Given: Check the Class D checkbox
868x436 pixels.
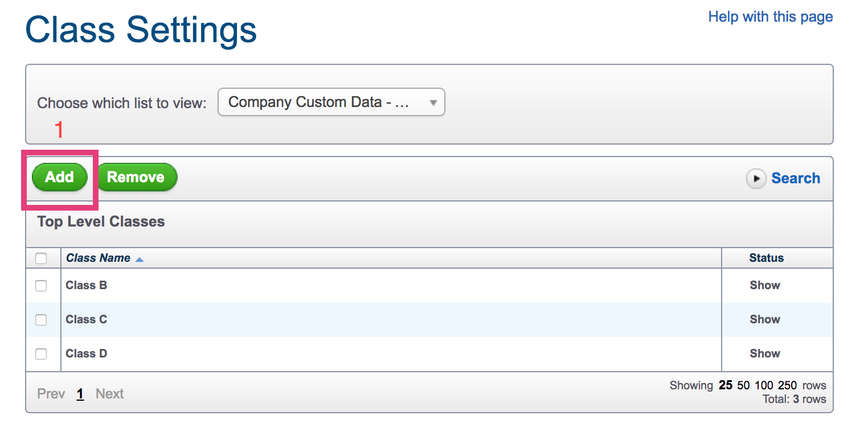Looking at the screenshot, I should (41, 354).
